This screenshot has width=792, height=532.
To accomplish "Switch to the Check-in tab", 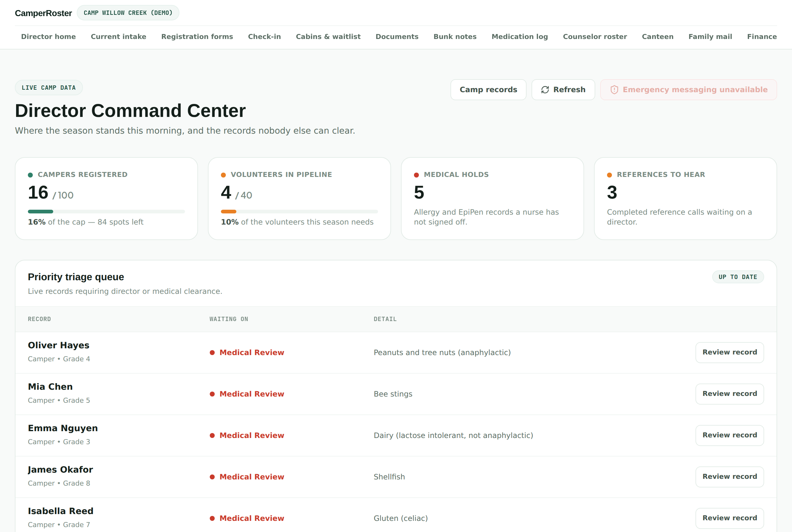I will (264, 36).
